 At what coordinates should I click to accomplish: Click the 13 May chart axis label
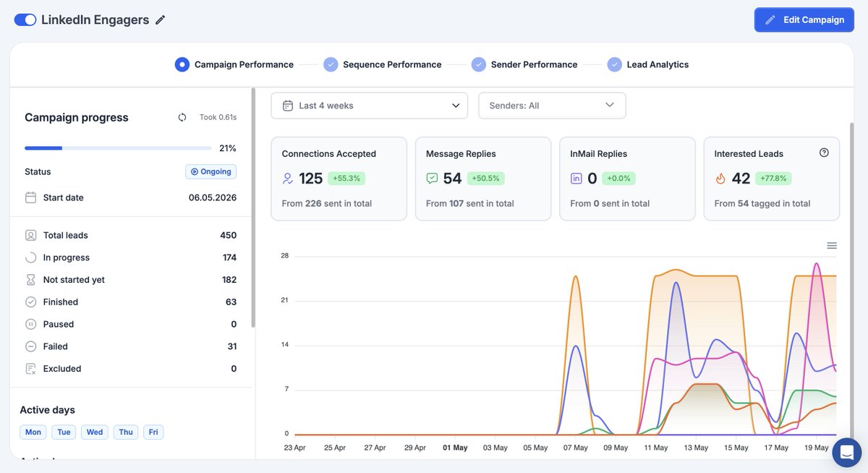pos(696,448)
